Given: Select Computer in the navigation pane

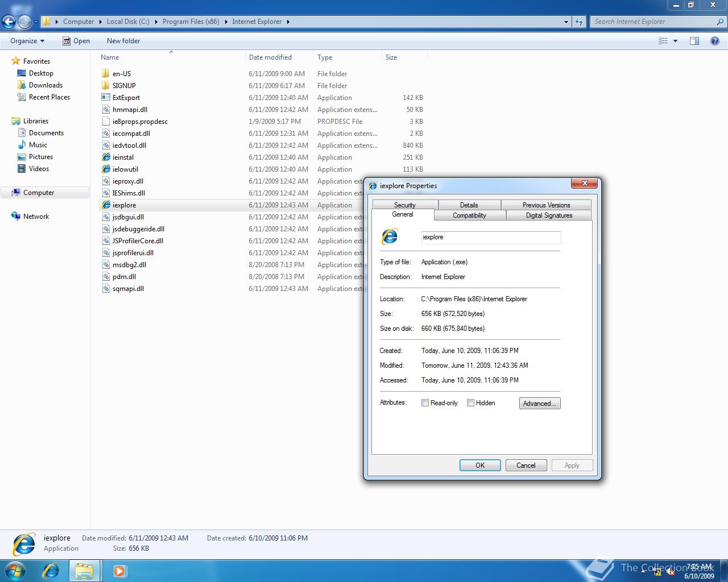Looking at the screenshot, I should click(45, 193).
